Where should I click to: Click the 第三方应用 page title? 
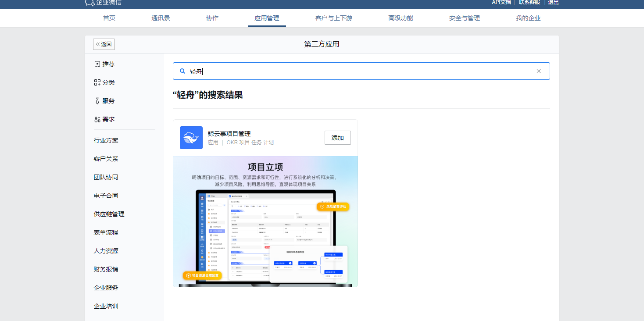[x=322, y=44]
